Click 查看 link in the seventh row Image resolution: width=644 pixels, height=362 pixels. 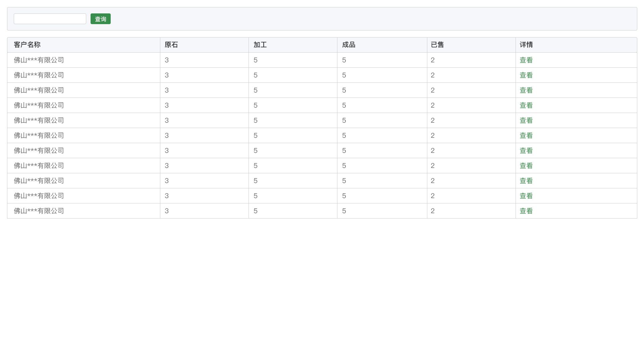pos(526,150)
